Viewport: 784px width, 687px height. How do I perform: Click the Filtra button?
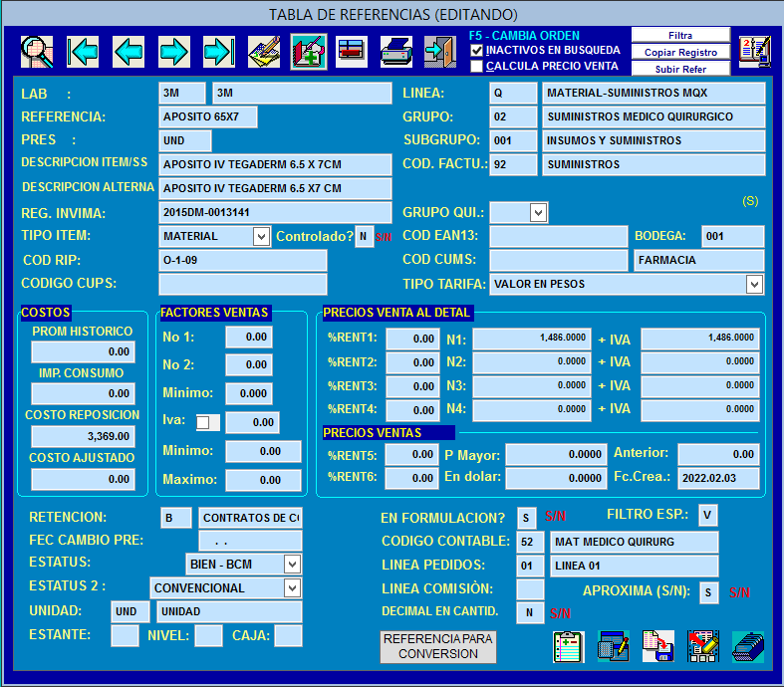[x=680, y=35]
